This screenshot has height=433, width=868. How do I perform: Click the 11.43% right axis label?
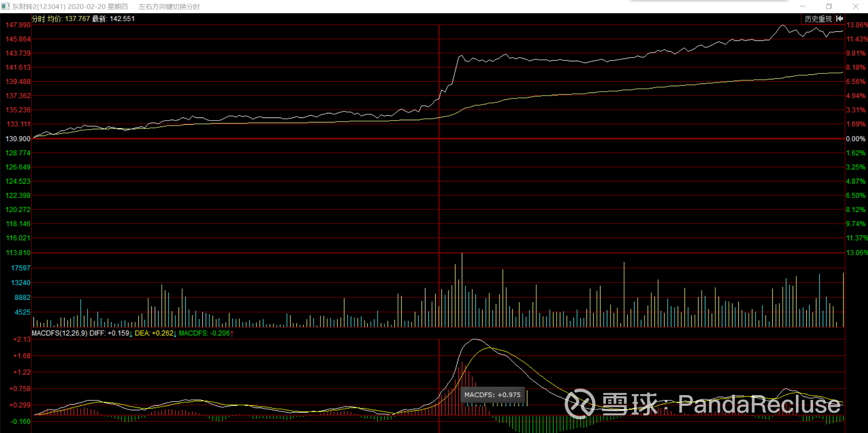(856, 39)
